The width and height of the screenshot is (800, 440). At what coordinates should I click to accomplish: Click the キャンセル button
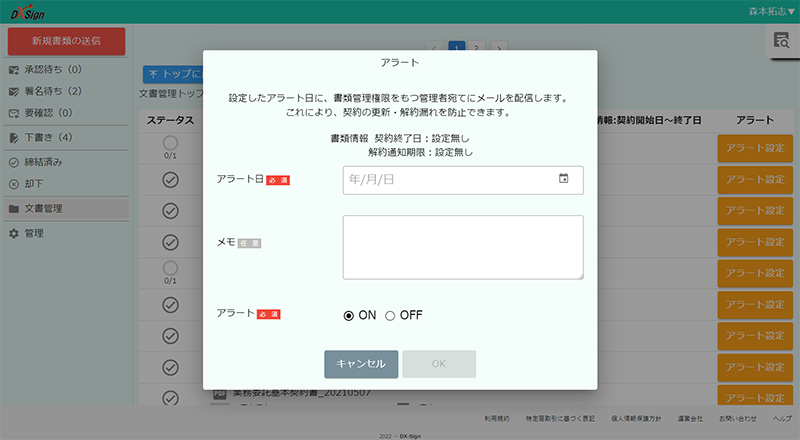pos(361,364)
